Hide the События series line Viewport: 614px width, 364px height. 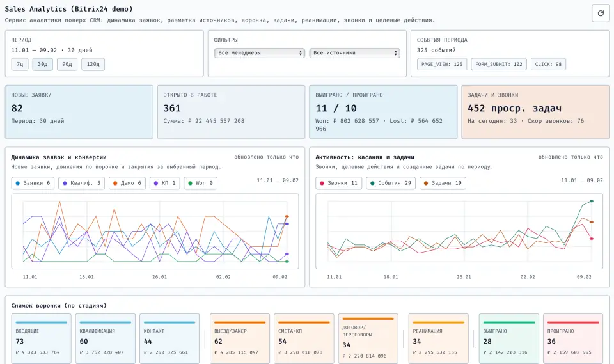(x=391, y=183)
